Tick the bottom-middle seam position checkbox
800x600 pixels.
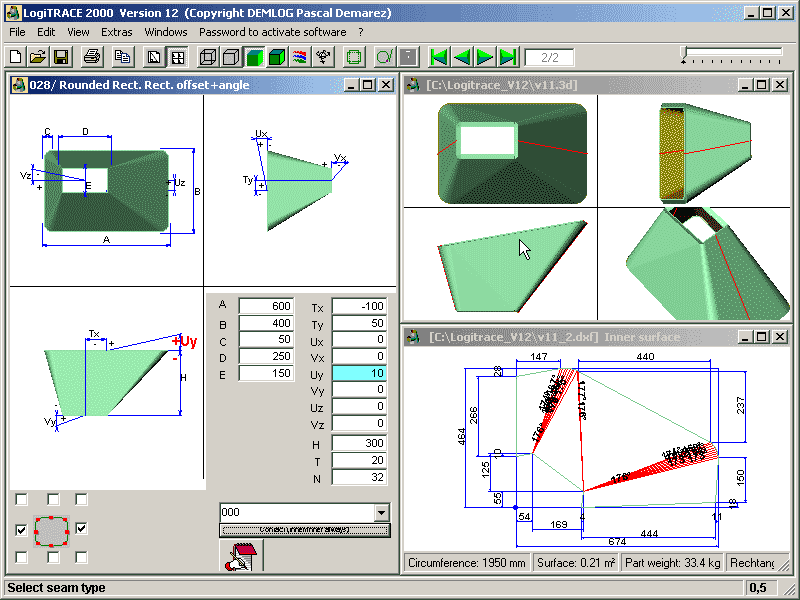point(53,558)
